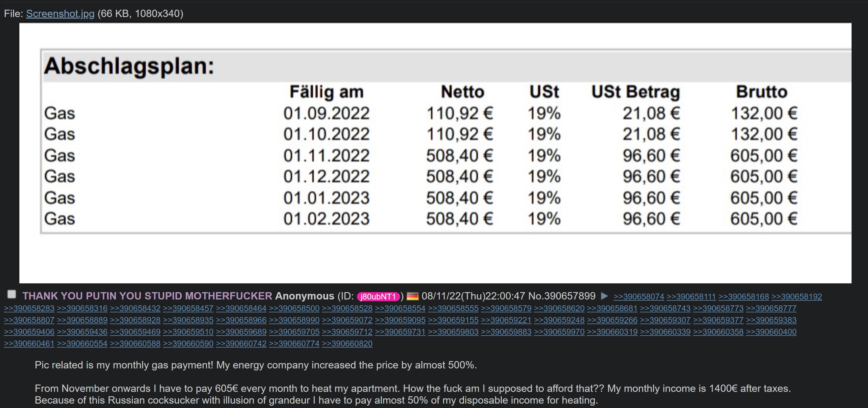This screenshot has width=868, height=408.
Task: Follow backlink >>390659406
Action: tap(29, 332)
